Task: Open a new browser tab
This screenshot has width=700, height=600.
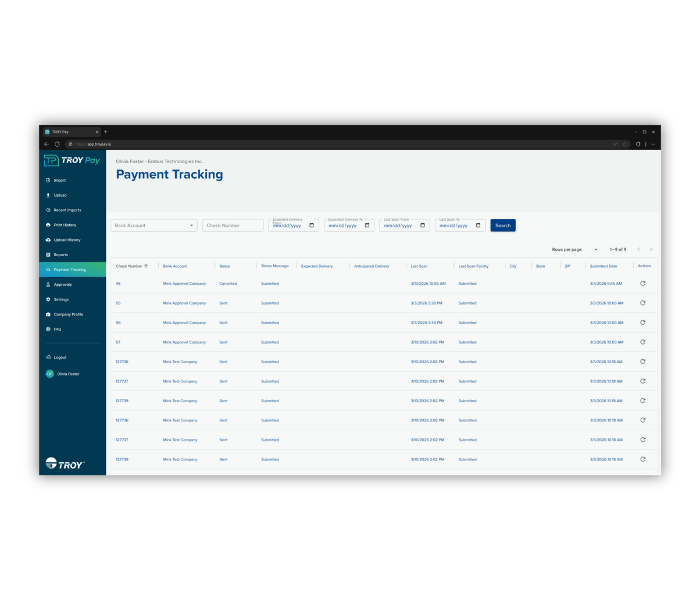Action: tap(105, 132)
